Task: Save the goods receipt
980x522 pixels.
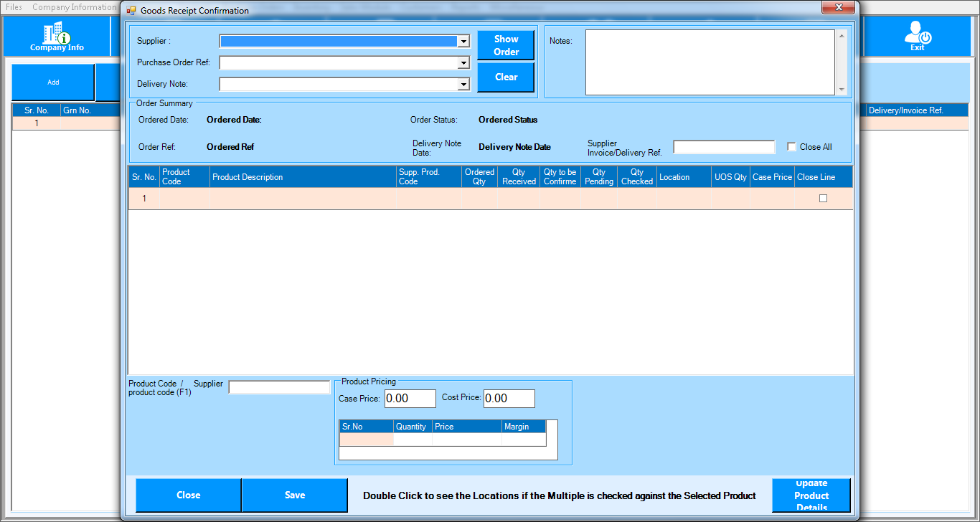Action: [294, 495]
